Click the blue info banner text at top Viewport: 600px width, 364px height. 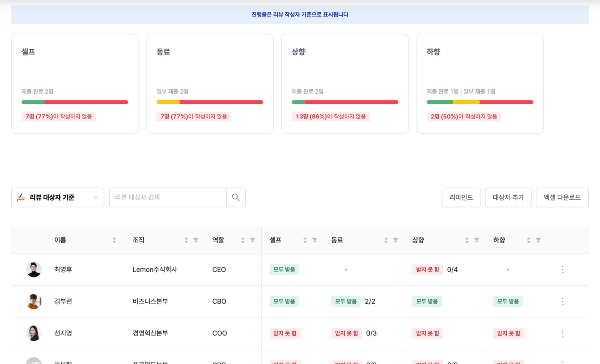coord(300,15)
